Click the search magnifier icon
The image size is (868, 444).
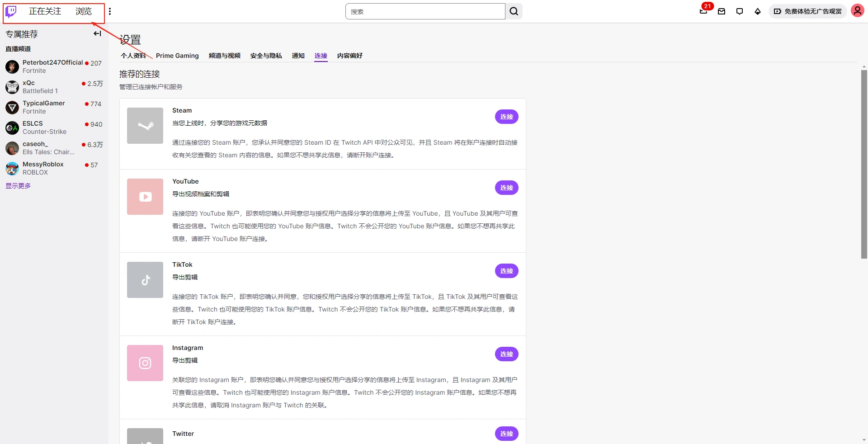[514, 11]
